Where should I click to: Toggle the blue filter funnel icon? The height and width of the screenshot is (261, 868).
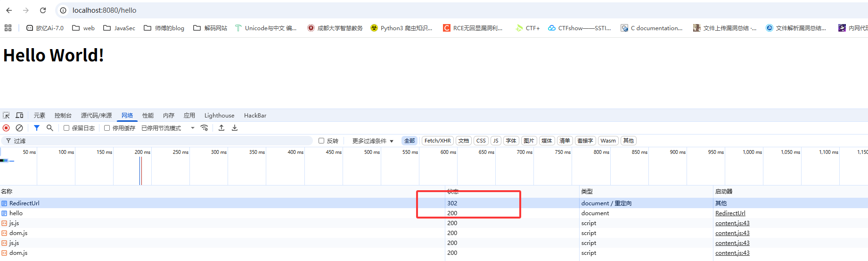tap(37, 128)
